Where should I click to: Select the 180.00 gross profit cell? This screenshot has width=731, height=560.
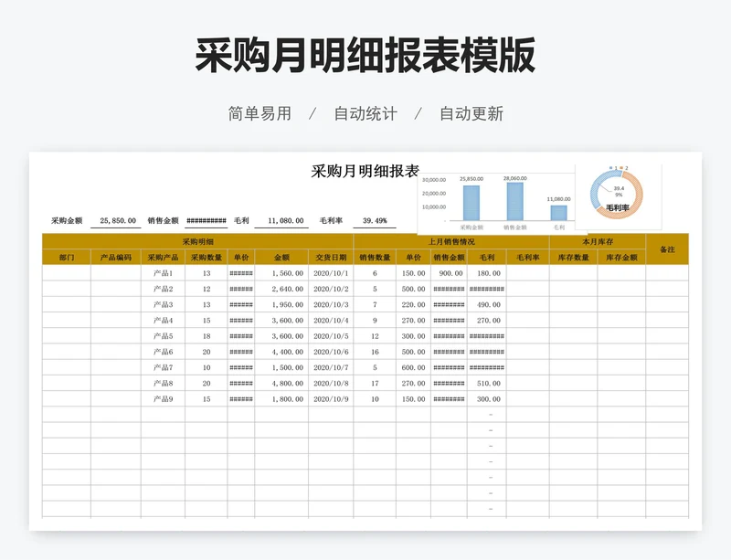[487, 273]
